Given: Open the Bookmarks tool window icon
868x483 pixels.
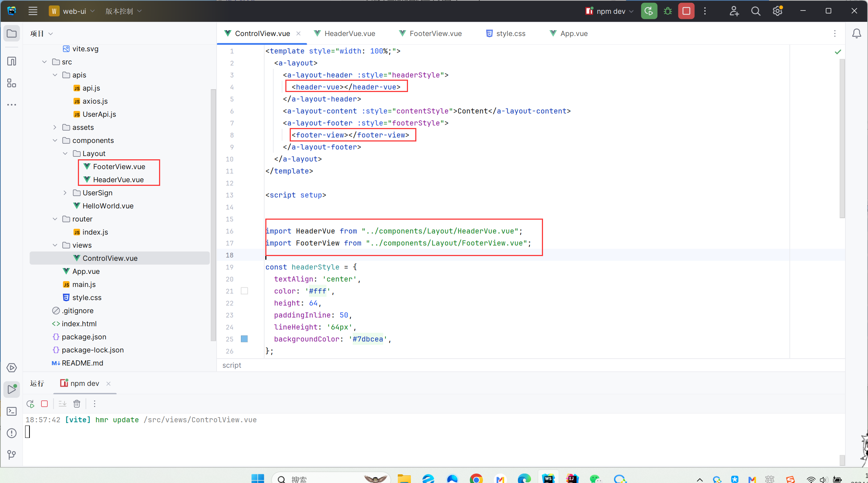Looking at the screenshot, I should click(12, 61).
